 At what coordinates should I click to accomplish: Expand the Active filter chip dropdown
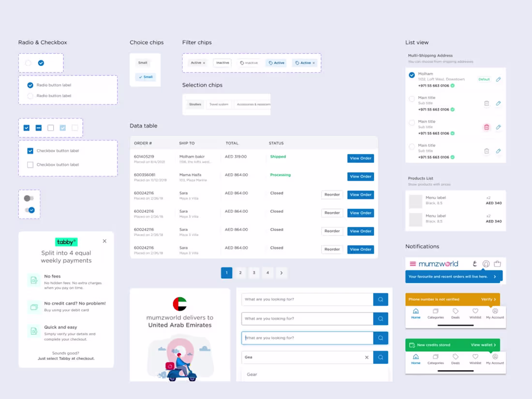tap(305, 62)
